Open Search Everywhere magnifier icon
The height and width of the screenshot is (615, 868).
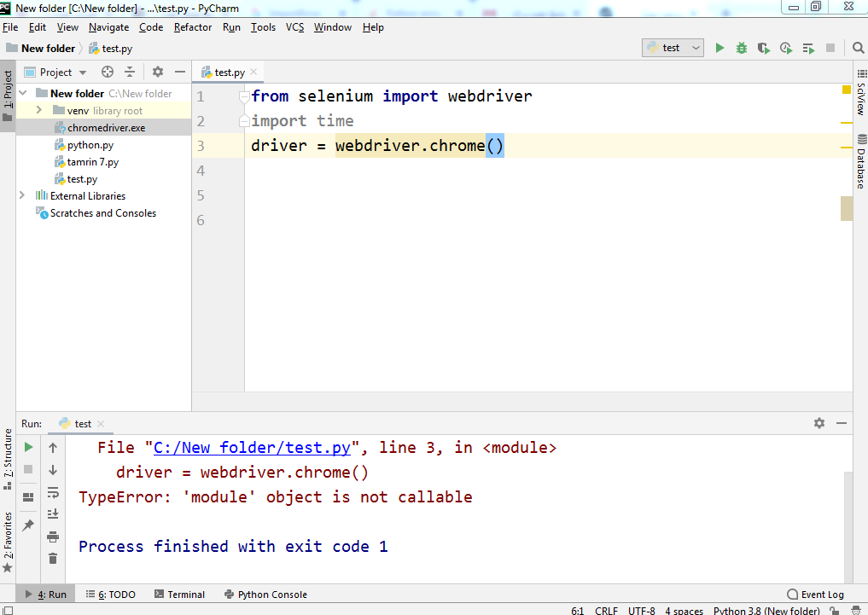(x=858, y=49)
